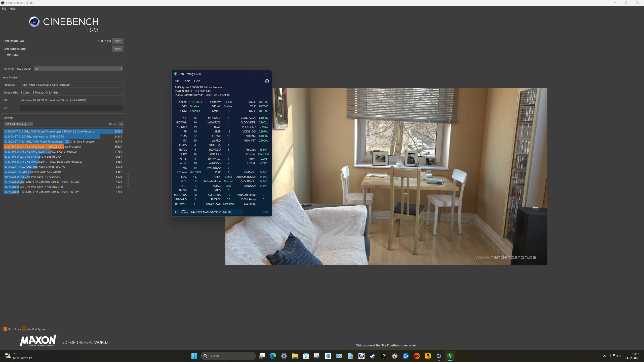The height and width of the screenshot is (362, 644).
Task: Click the MAXON logo at the bottom
Action: [x=38, y=341]
